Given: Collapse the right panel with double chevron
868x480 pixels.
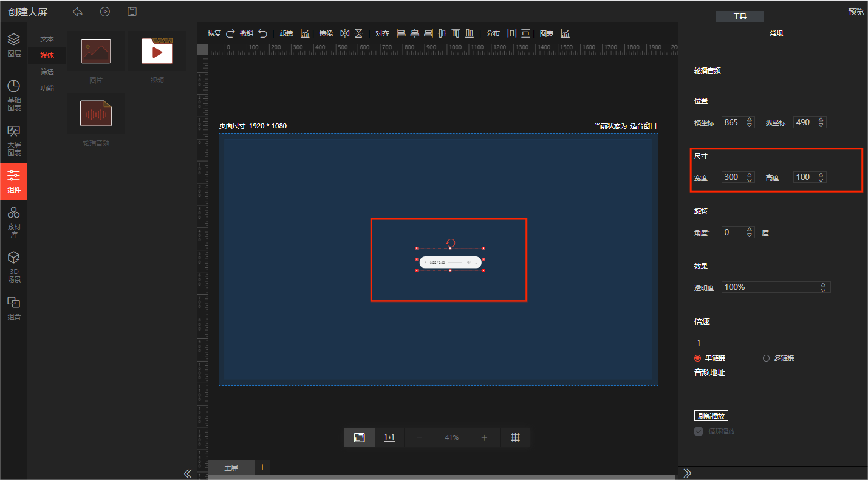Looking at the screenshot, I should pyautogui.click(x=688, y=473).
